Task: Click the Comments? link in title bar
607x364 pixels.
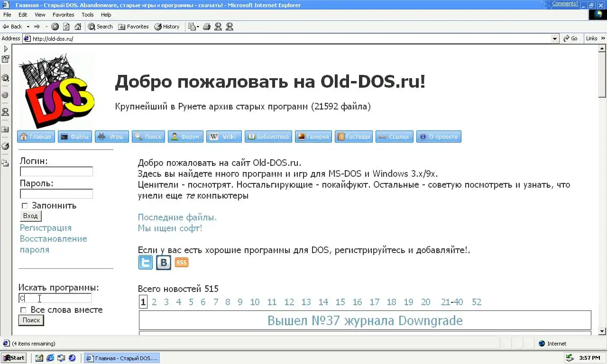Action: coord(565,3)
